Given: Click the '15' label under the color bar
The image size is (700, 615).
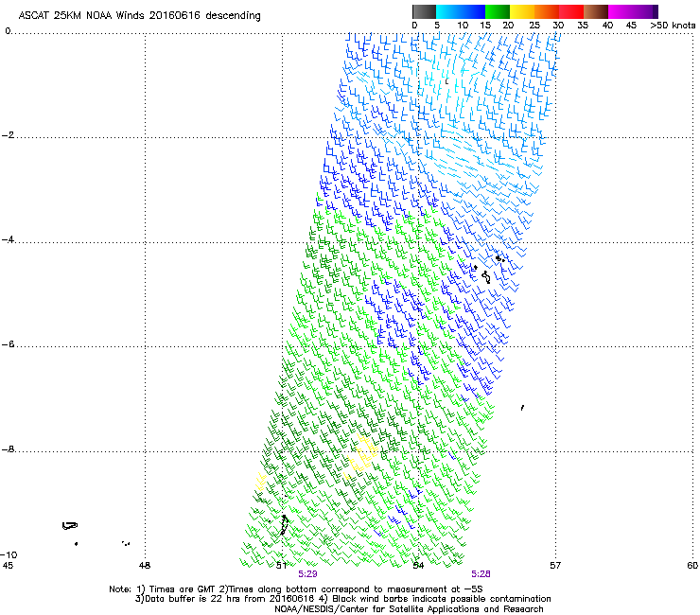Looking at the screenshot, I should coord(485,26).
